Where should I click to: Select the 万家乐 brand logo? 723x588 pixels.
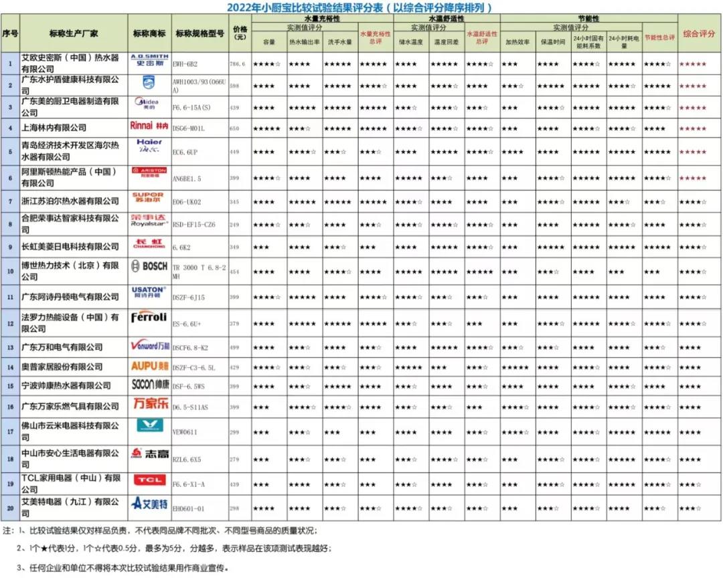pos(151,403)
